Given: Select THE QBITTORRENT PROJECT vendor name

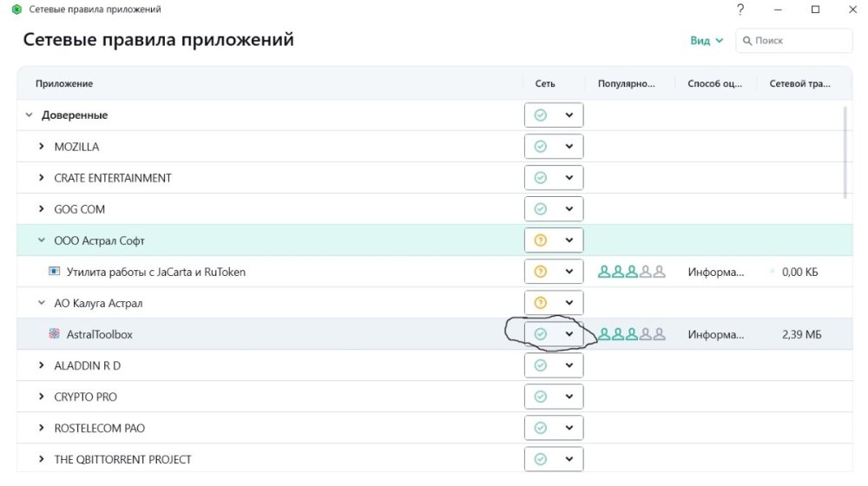Looking at the screenshot, I should pyautogui.click(x=122, y=459).
